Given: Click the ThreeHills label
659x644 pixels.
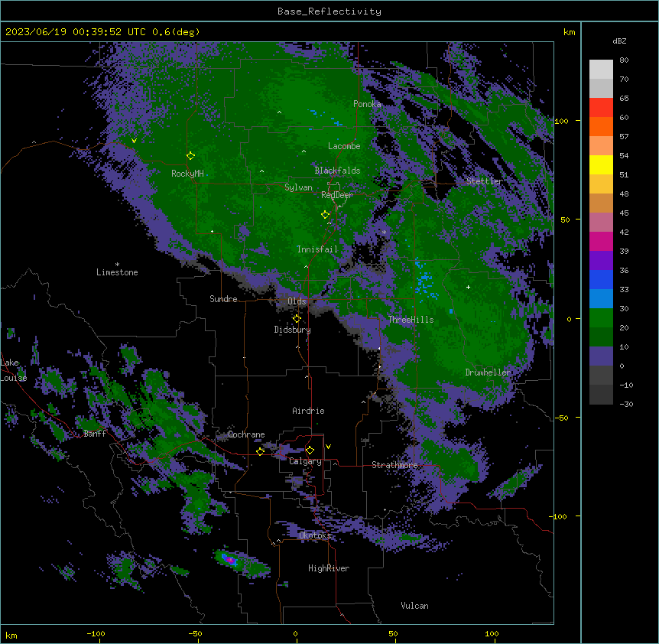Looking at the screenshot, I should click(x=411, y=320).
